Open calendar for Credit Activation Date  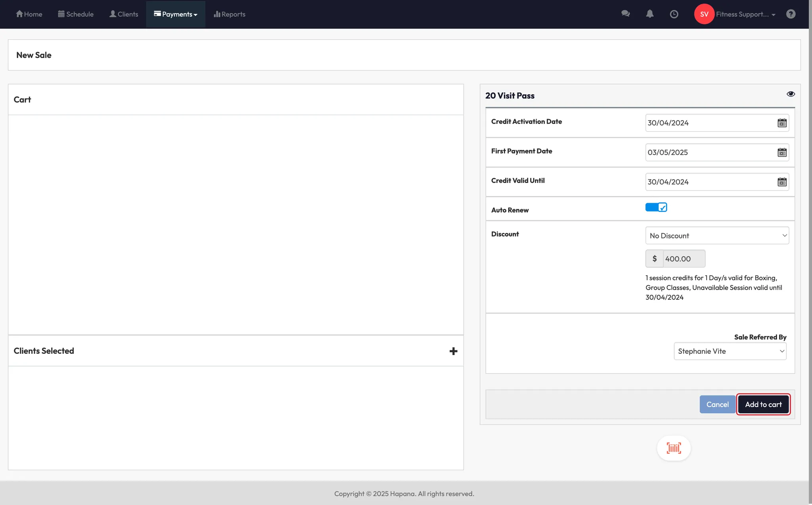coord(781,123)
